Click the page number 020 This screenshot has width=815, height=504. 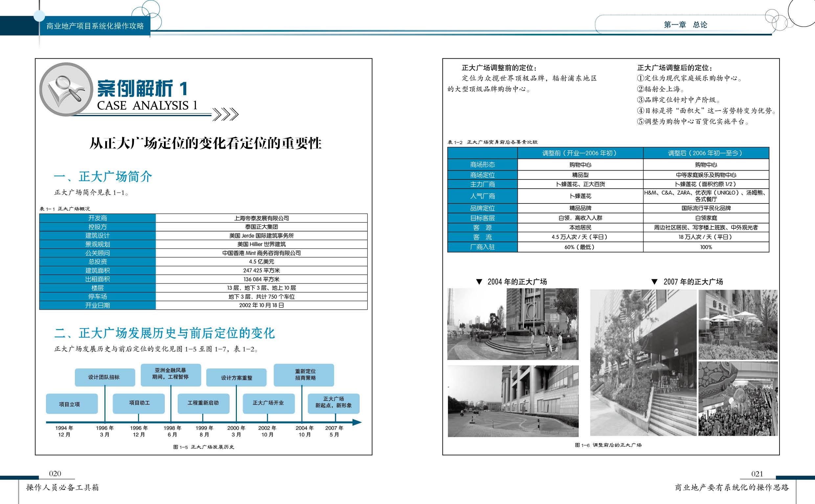point(55,473)
